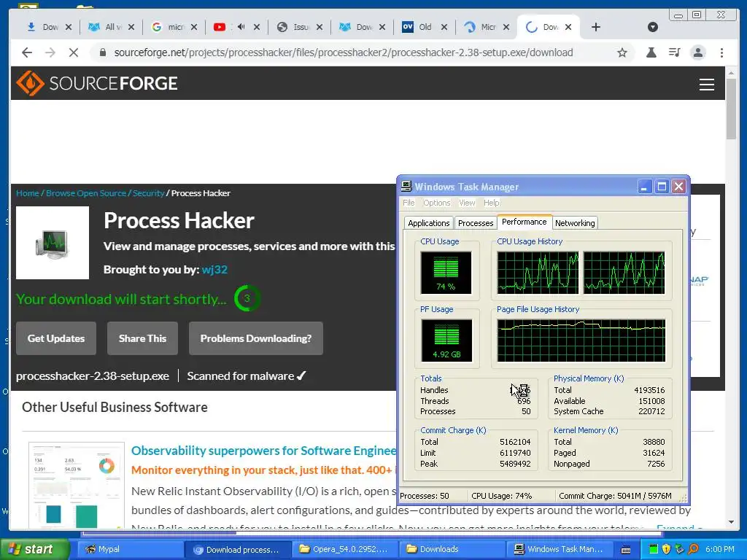The image size is (747, 560).
Task: Open Task Manager Help menu
Action: 491,203
